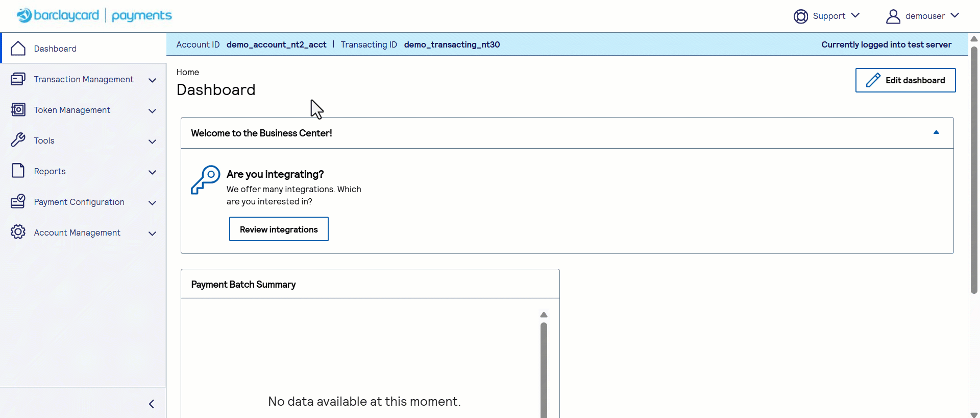This screenshot has height=418, width=980.
Task: Click the Payment Configuration icon
Action: pyautogui.click(x=18, y=202)
